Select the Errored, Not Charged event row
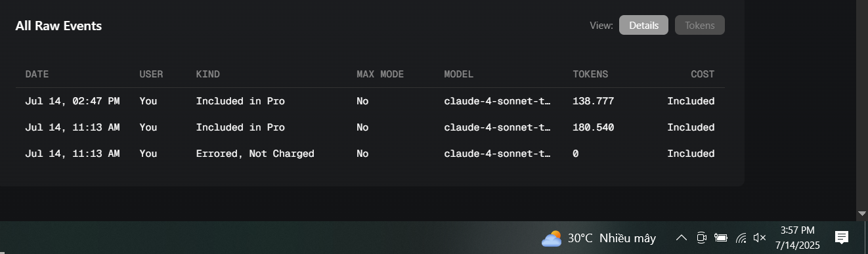The image size is (868, 254). (x=370, y=154)
